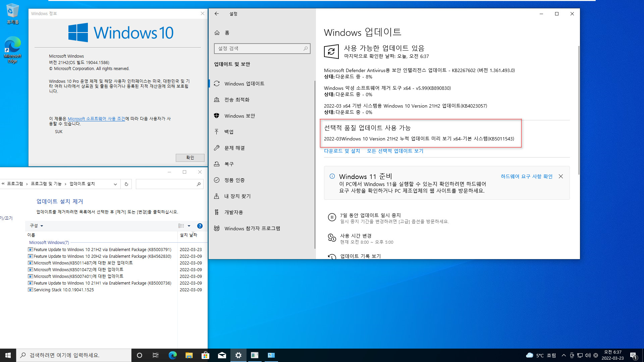
Task: Click 다운로드 및 설치 link
Action: [342, 151]
